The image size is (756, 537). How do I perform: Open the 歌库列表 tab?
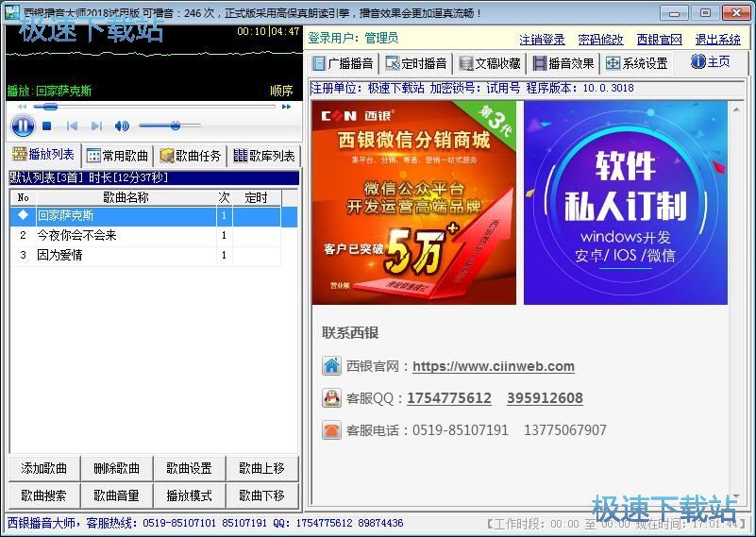pos(263,156)
